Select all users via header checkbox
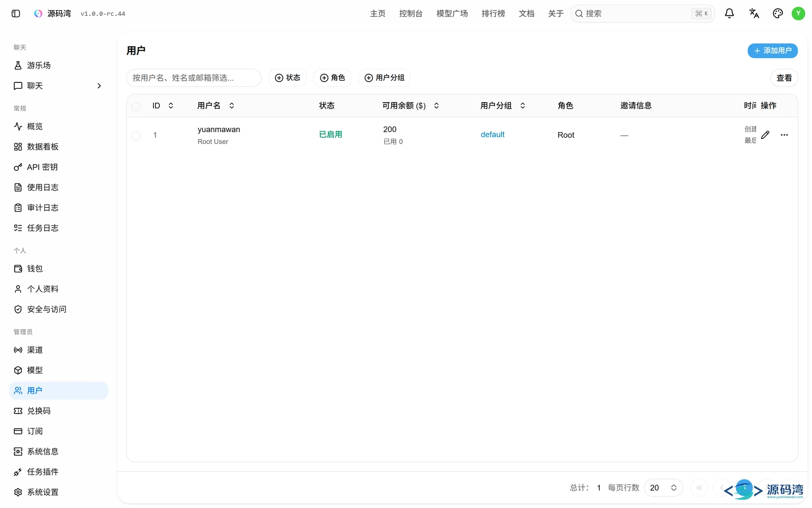 click(x=136, y=106)
